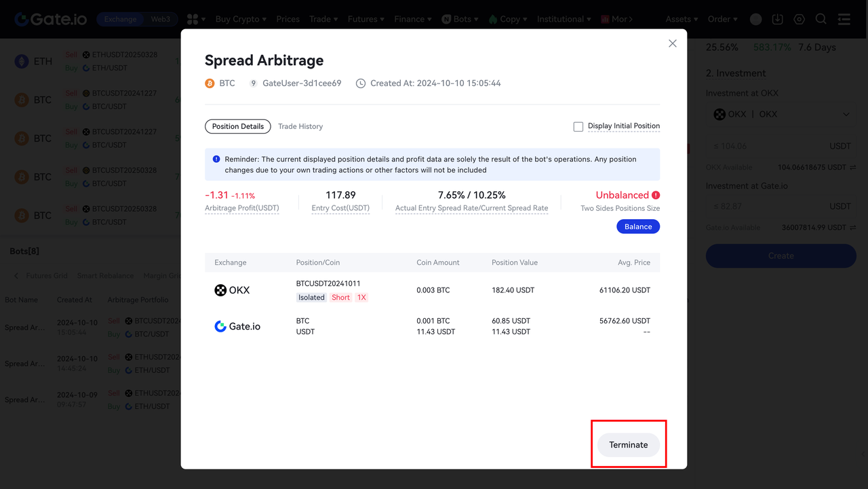Expand the OKX account selector dropdown
This screenshot has height=489, width=868.
tap(781, 114)
